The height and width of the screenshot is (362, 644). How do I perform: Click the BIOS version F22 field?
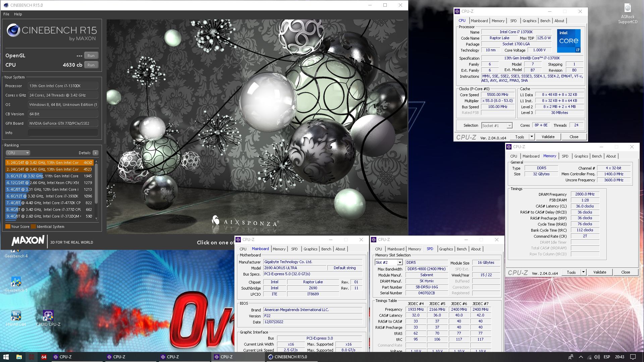(313, 316)
